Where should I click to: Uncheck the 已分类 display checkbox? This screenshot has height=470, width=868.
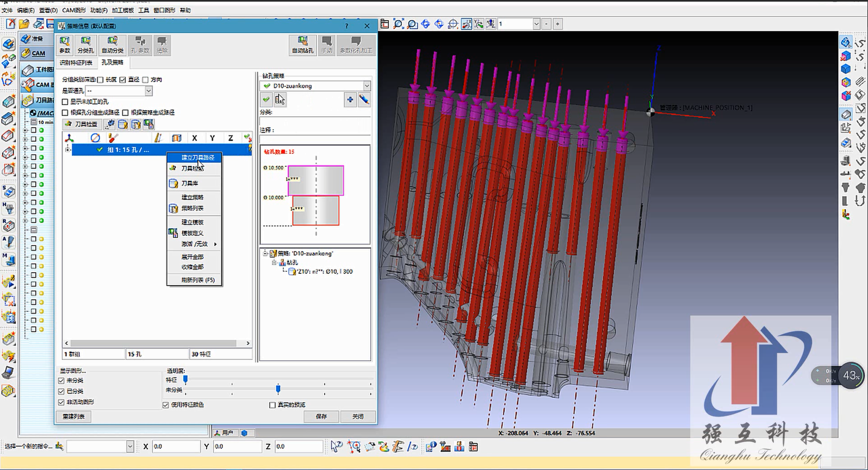click(61, 391)
